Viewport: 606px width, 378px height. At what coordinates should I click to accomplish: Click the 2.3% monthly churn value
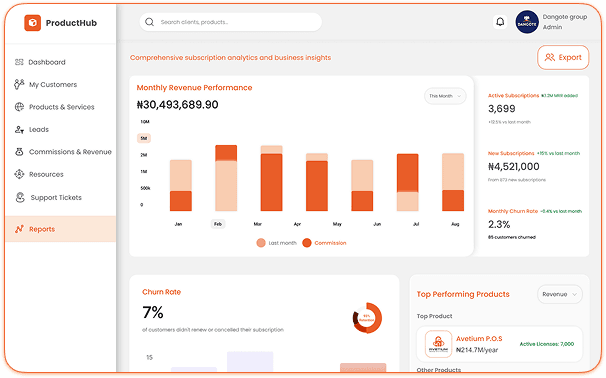pos(499,225)
